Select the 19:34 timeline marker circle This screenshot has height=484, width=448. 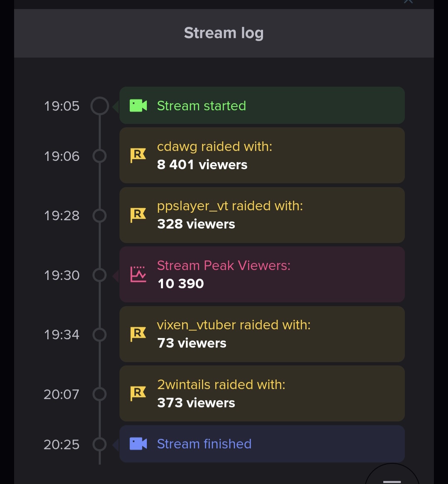click(x=100, y=335)
